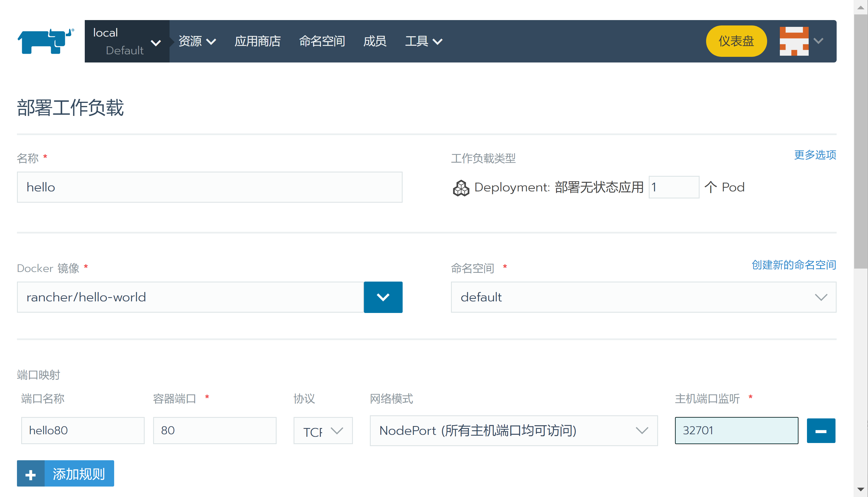Click the Deployment cubes icon
The image size is (868, 497).
[461, 188]
